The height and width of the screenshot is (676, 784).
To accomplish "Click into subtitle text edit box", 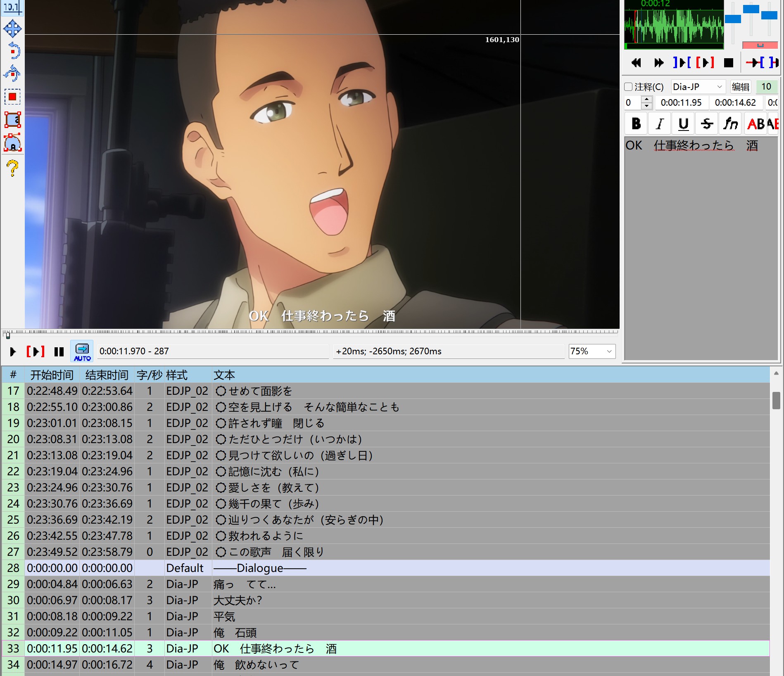I will [x=701, y=248].
